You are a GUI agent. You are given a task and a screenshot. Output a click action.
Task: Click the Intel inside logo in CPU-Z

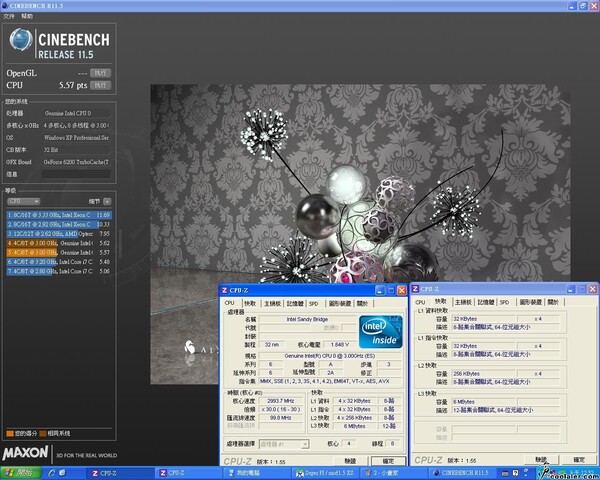tap(381, 331)
